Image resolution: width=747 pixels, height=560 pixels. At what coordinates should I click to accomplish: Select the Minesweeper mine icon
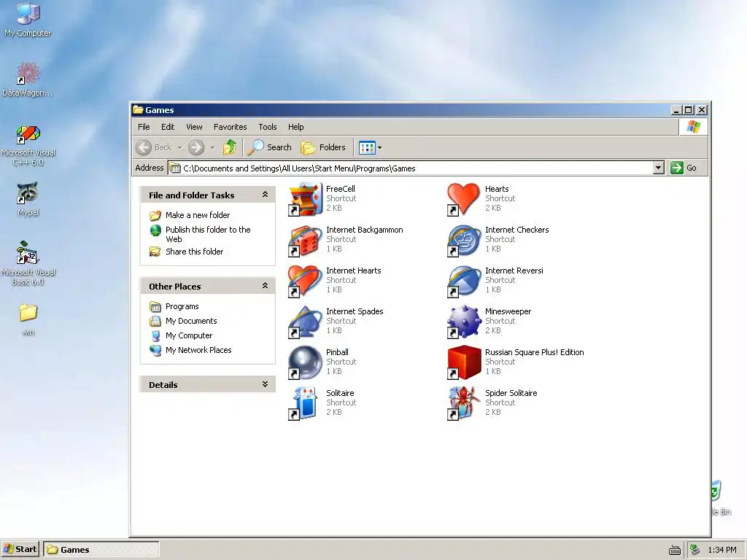pyautogui.click(x=464, y=322)
